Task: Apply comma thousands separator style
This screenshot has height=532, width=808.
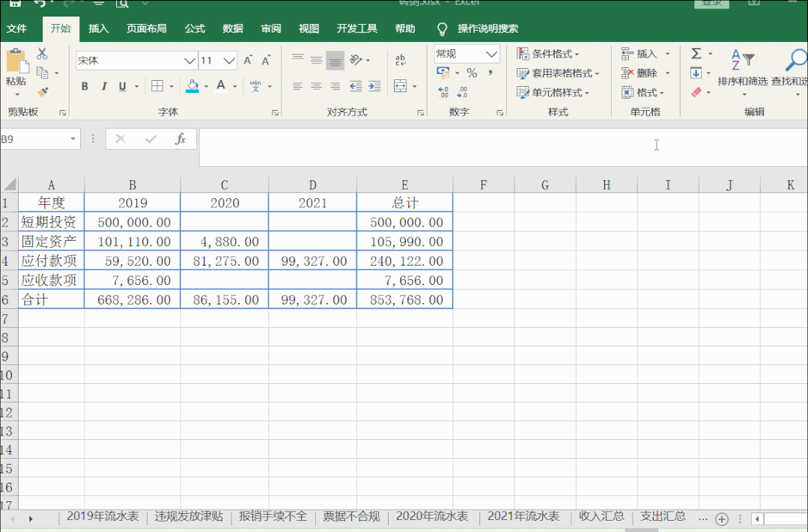Action: pyautogui.click(x=490, y=73)
